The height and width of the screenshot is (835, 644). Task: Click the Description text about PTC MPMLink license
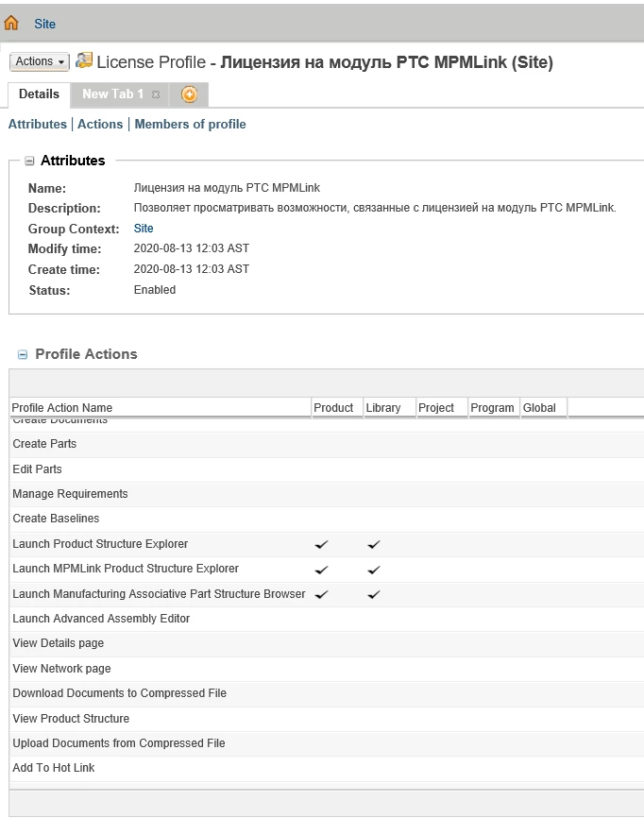coord(375,208)
